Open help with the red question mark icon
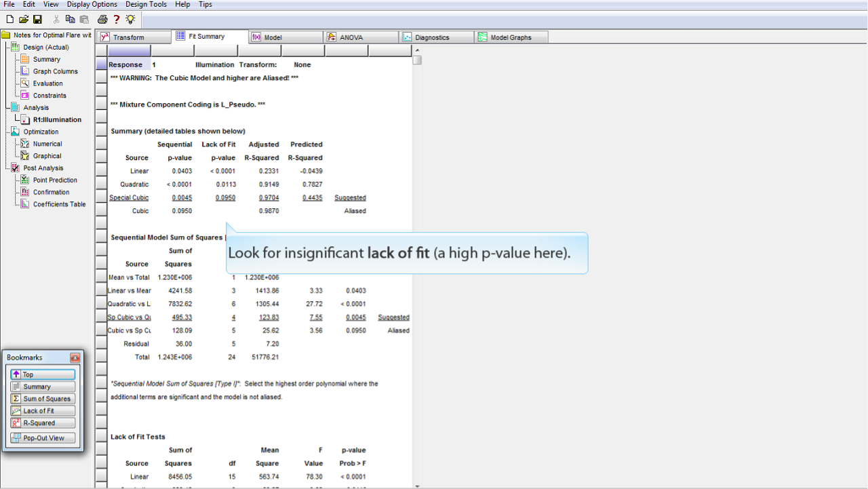Image resolution: width=868 pixels, height=489 pixels. [117, 19]
